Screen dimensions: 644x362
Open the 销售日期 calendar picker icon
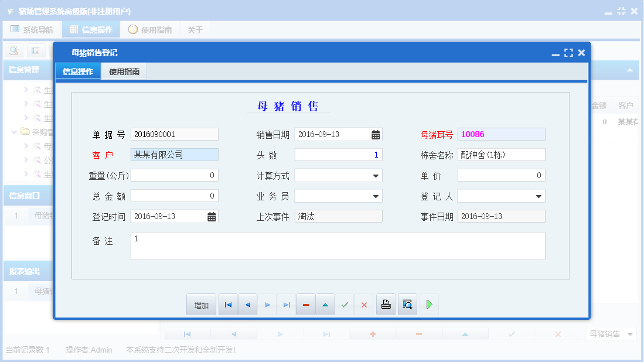374,134
